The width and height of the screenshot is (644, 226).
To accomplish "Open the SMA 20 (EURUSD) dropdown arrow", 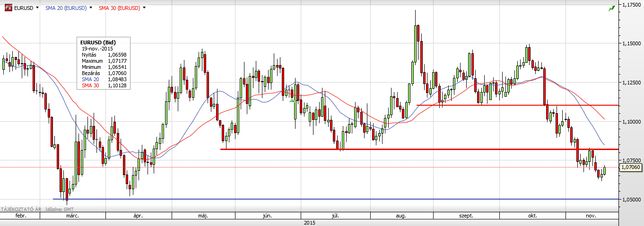I will [90, 8].
